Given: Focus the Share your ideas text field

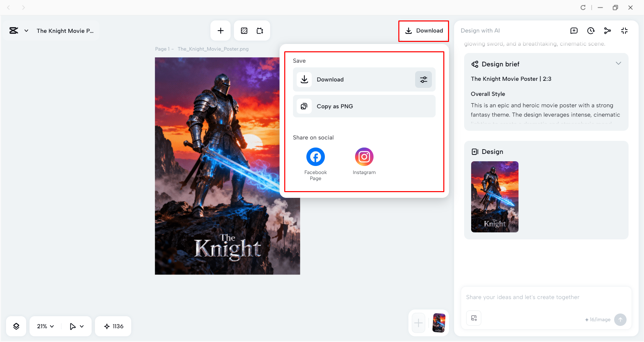Looking at the screenshot, I should [546, 297].
